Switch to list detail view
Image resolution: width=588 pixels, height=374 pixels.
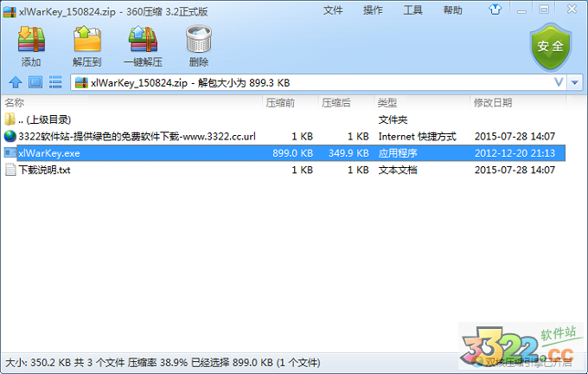(55, 82)
